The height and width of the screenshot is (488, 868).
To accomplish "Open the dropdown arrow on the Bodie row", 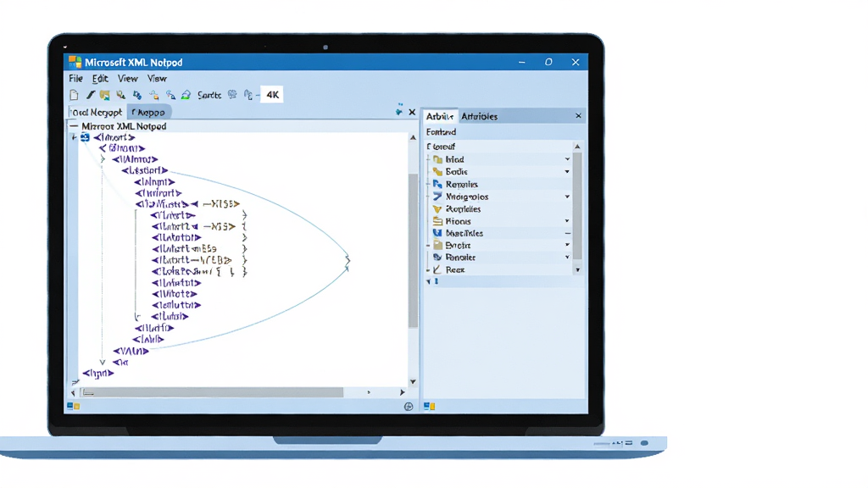I will 567,171.
